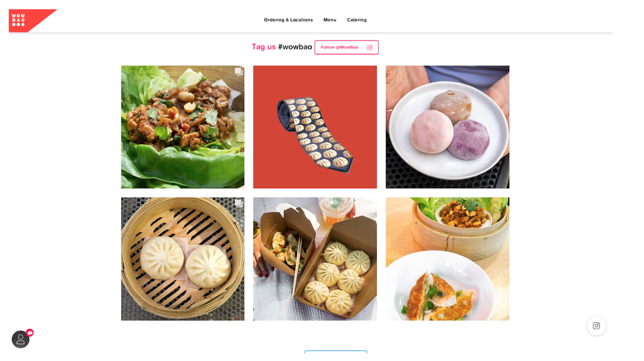Open the lettuce wrap chicken photo
644x361 pixels.
(x=183, y=127)
